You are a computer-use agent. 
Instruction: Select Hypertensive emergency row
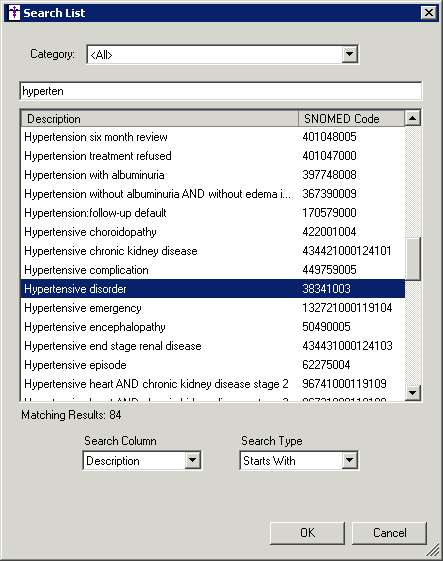[x=213, y=308]
